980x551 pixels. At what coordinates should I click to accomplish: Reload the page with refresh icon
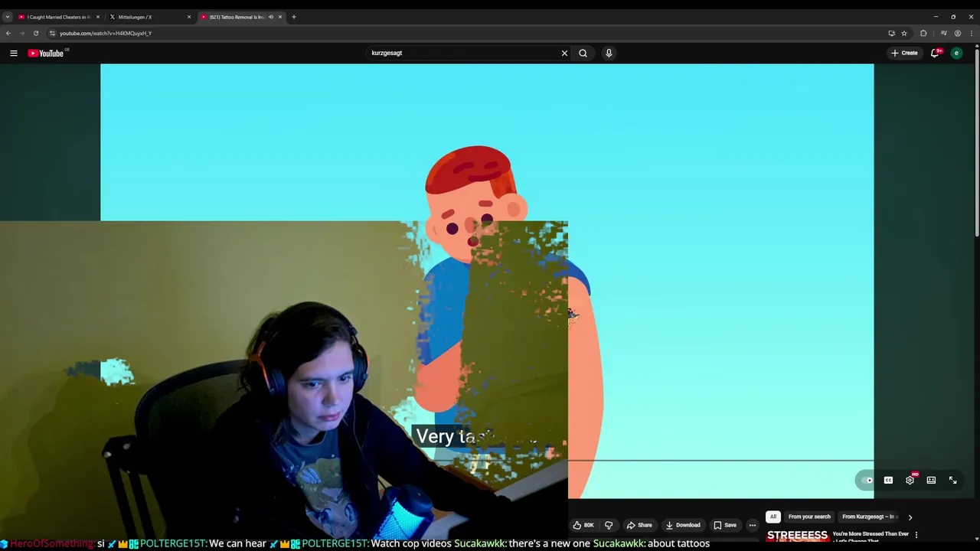[x=35, y=33]
